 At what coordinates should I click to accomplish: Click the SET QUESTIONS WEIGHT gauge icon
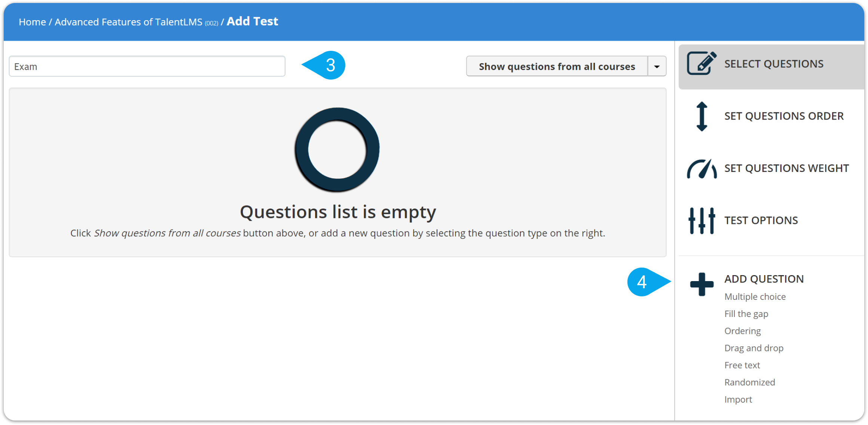[x=700, y=168]
